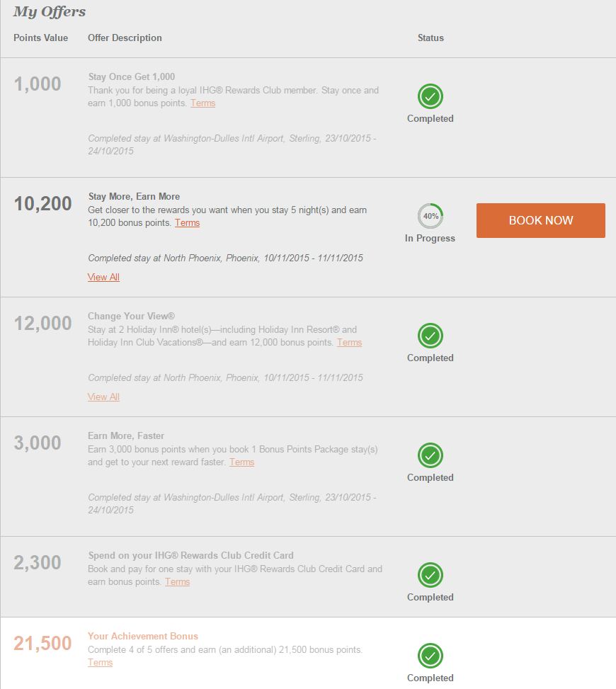Image resolution: width=616 pixels, height=689 pixels.
Task: Select the Stay More, Earn More offer title
Action: [x=134, y=196]
